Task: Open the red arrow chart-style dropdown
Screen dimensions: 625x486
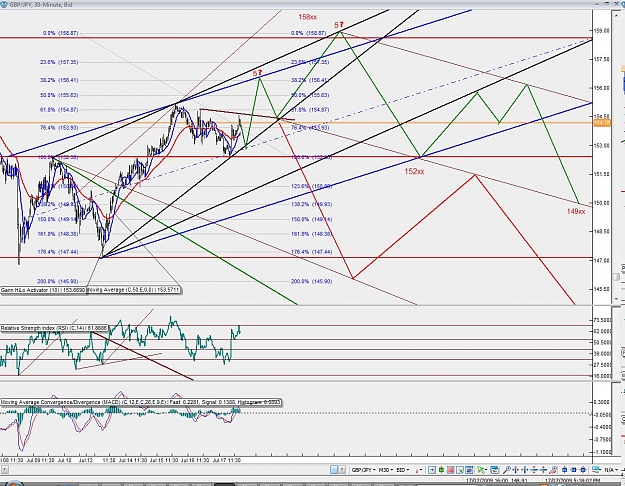Action: pos(419,470)
